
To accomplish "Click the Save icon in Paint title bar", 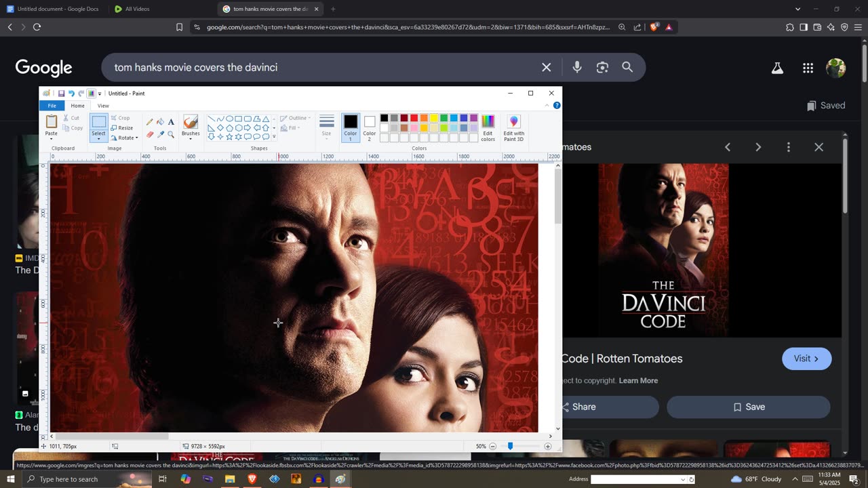I will [61, 94].
